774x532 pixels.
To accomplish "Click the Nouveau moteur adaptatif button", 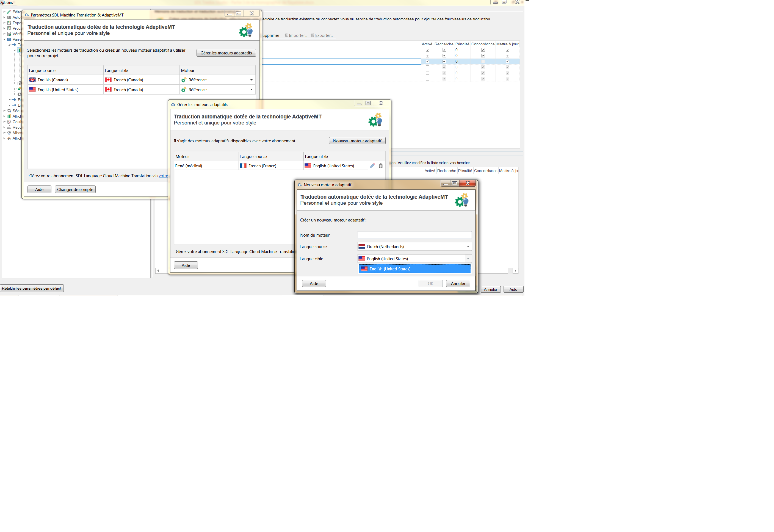I will [x=357, y=141].
